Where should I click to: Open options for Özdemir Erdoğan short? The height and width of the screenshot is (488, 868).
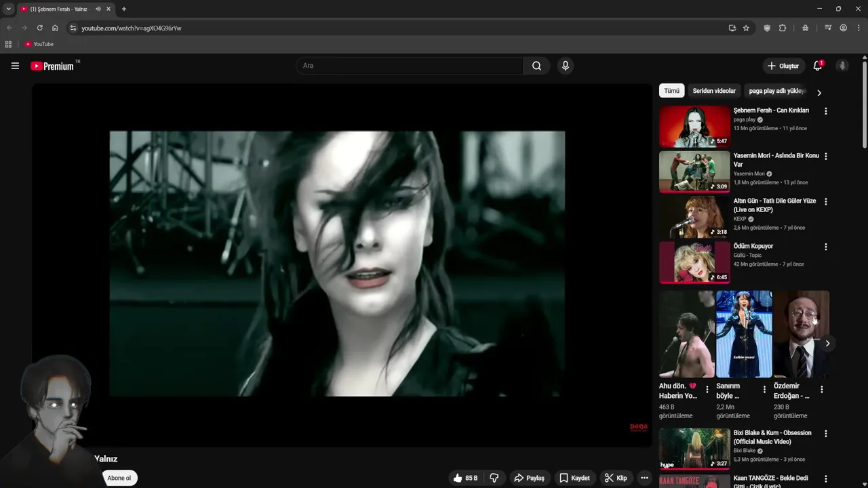pyautogui.click(x=821, y=390)
